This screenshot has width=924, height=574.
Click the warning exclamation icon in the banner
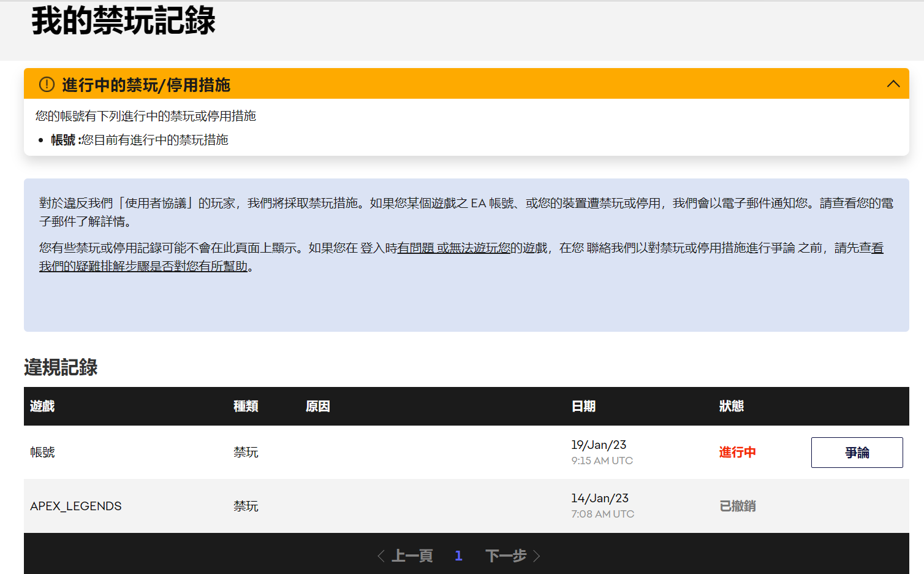pos(47,85)
